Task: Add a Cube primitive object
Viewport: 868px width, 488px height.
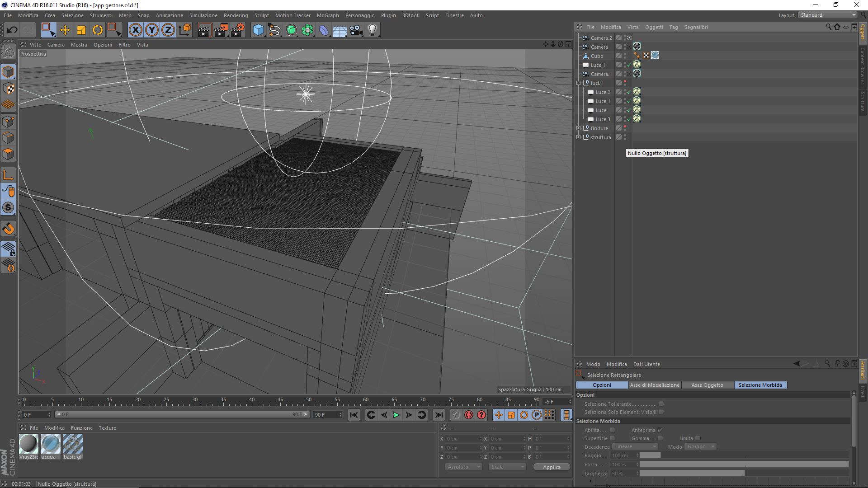Action: 258,30
